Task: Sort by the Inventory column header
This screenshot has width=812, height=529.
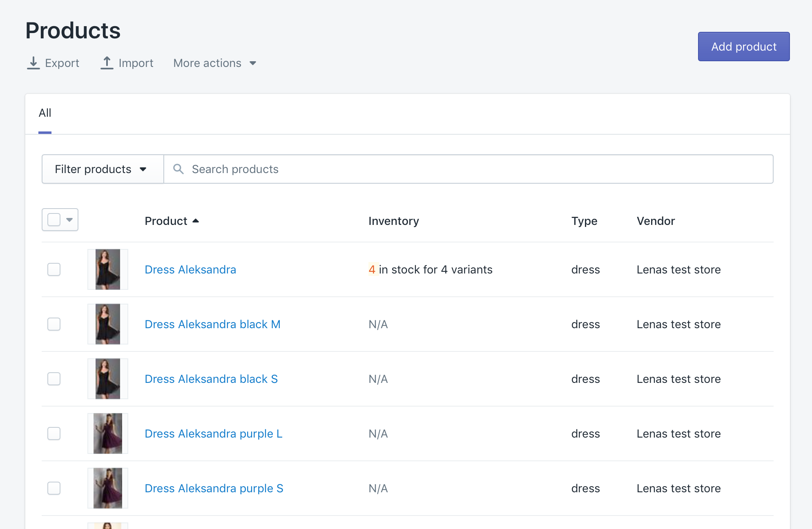Action: click(x=393, y=221)
